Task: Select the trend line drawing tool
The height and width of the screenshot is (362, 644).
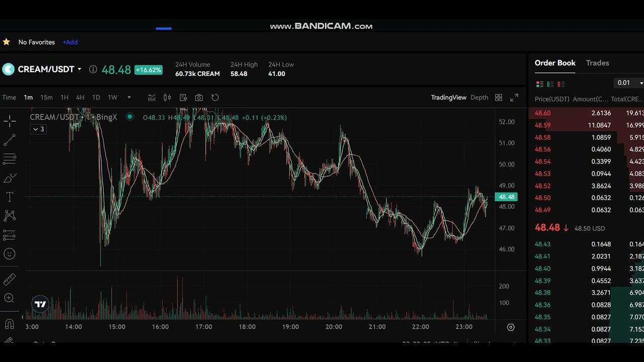Action: click(10, 140)
